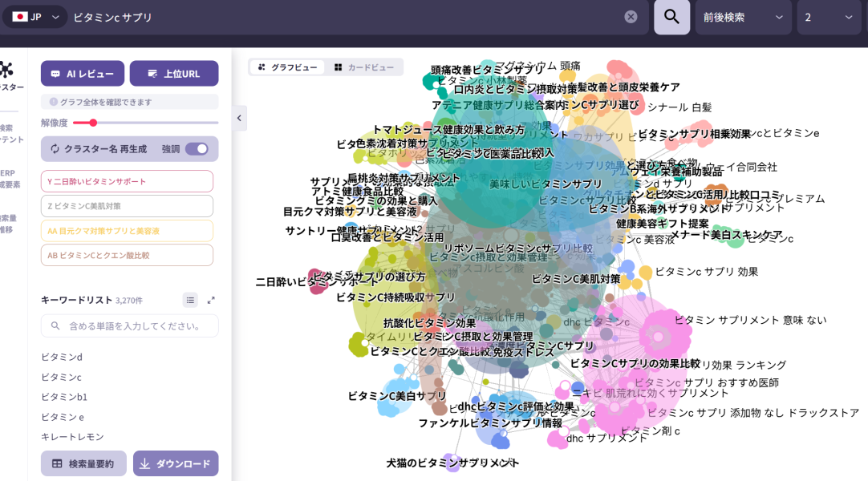
Task: Run the search with the magnifier icon
Action: click(x=671, y=17)
